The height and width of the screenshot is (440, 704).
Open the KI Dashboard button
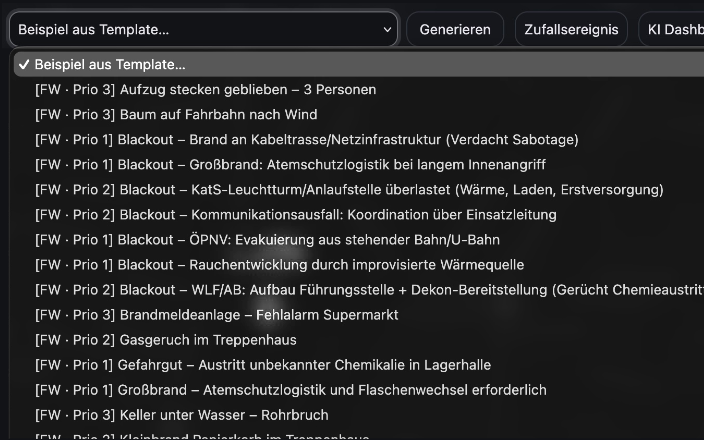(671, 30)
